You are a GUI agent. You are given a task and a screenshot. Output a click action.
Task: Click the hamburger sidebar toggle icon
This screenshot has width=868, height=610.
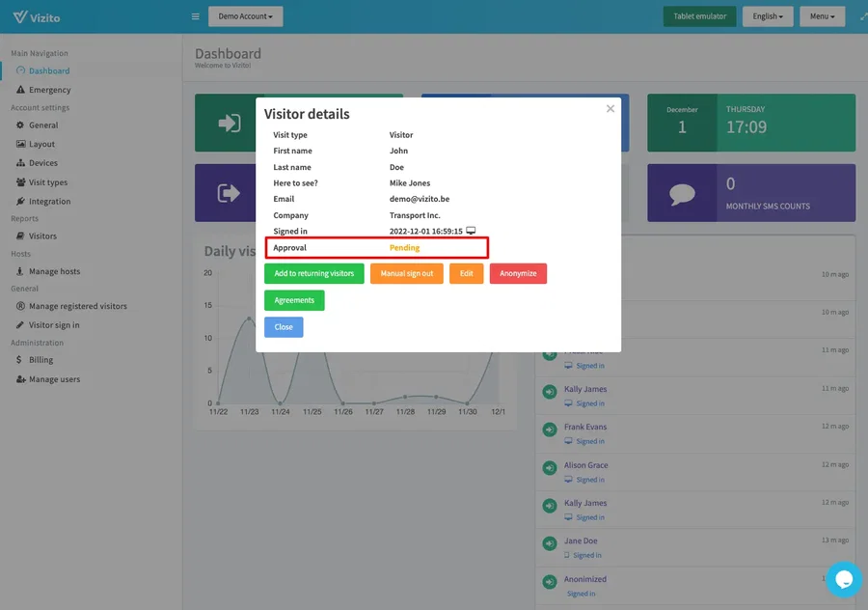click(196, 16)
